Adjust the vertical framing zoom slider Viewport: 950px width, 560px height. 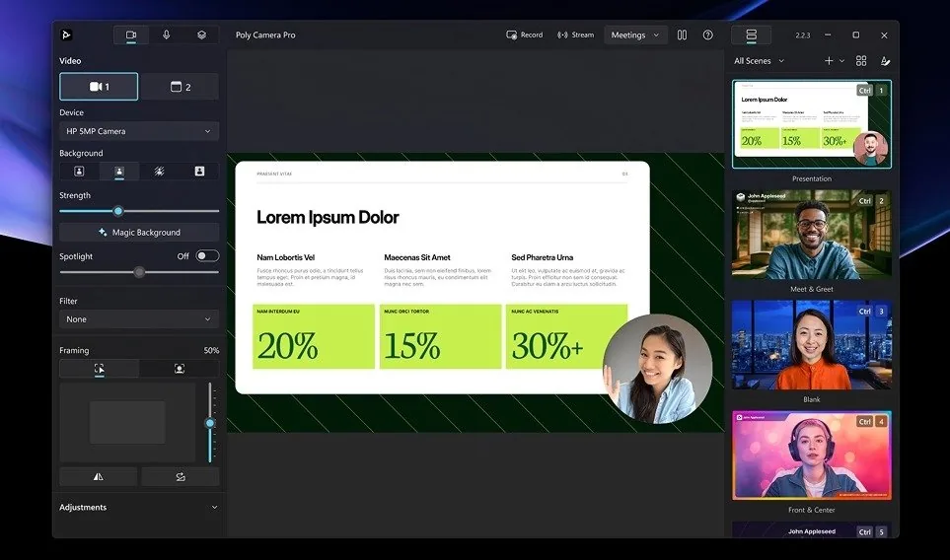[209, 423]
